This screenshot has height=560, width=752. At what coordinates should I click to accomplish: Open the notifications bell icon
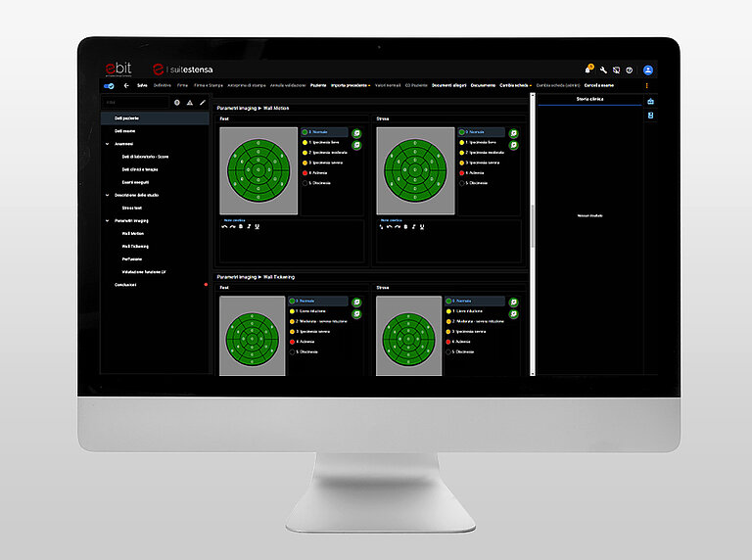click(x=588, y=70)
